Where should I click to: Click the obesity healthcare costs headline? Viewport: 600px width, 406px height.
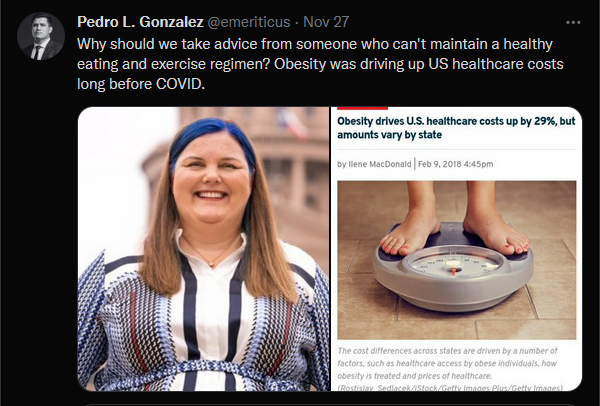(x=456, y=128)
